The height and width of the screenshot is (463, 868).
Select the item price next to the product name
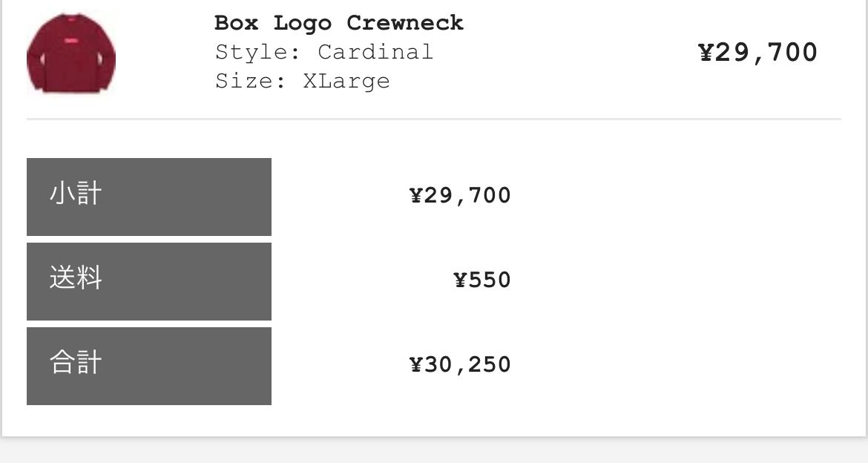(757, 53)
